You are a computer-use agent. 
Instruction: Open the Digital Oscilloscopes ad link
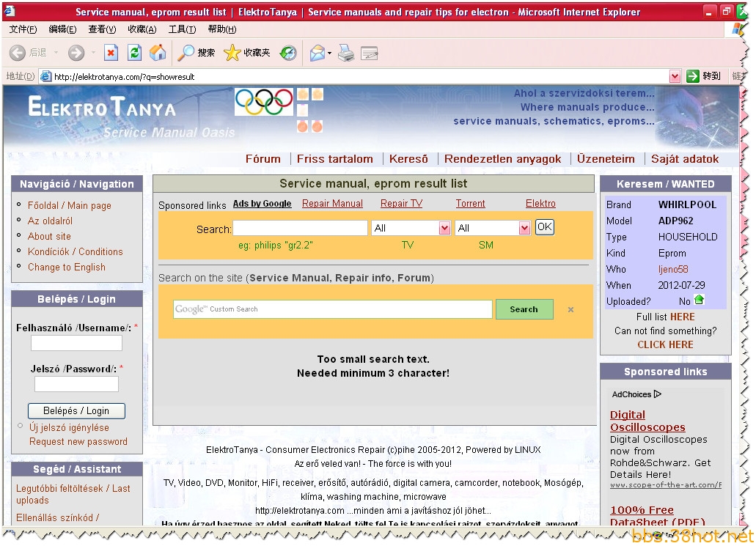coord(647,421)
